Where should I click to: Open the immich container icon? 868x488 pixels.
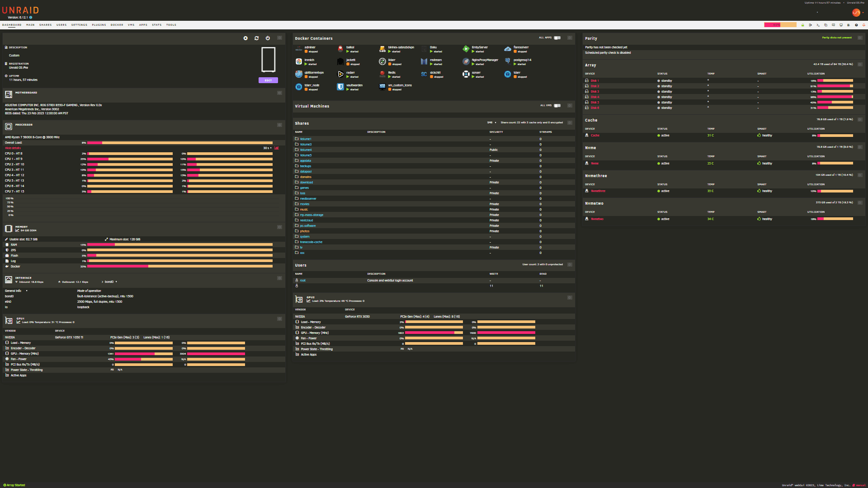299,61
